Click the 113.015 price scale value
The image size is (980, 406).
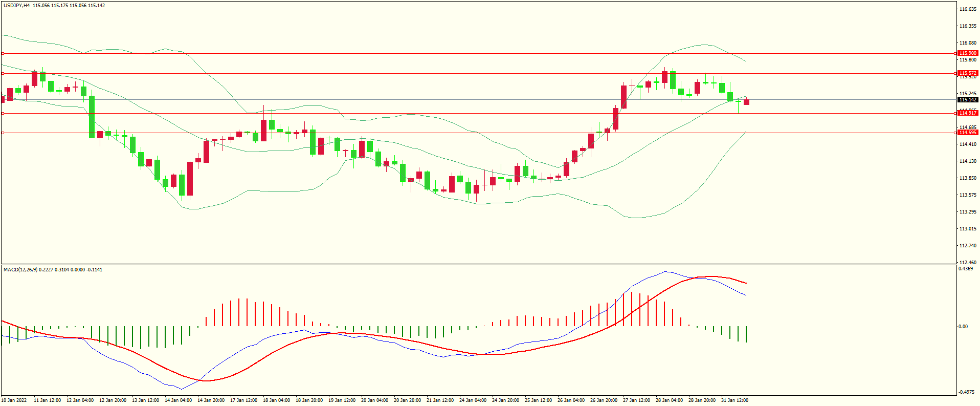[x=968, y=229]
